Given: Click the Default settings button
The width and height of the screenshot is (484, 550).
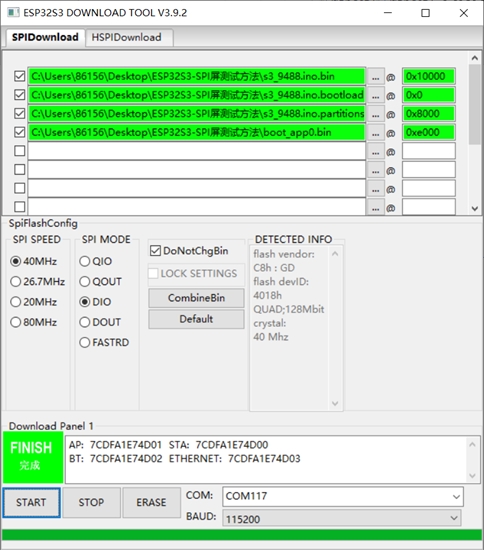Looking at the screenshot, I should (x=196, y=319).
